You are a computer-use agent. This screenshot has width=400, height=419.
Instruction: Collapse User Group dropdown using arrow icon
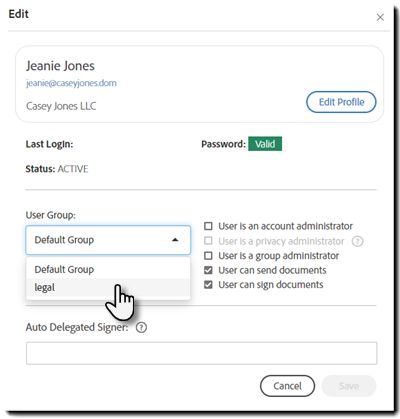point(175,240)
